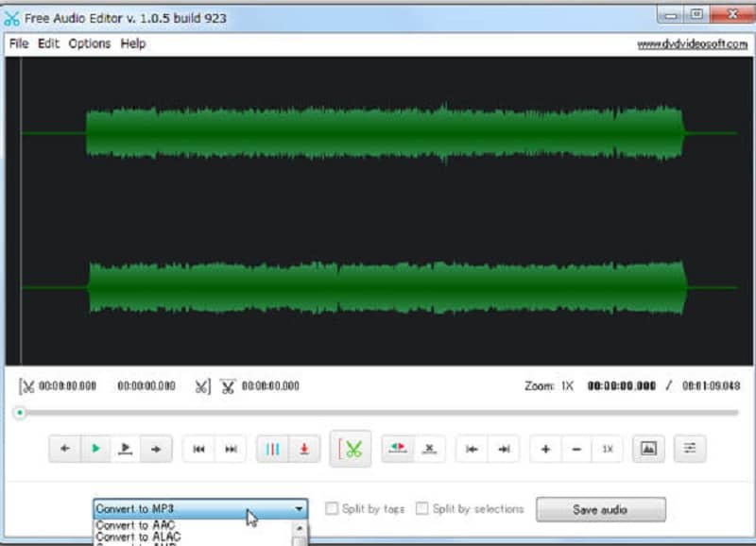Enable Split by tags
The height and width of the screenshot is (546, 756).
click(x=332, y=508)
